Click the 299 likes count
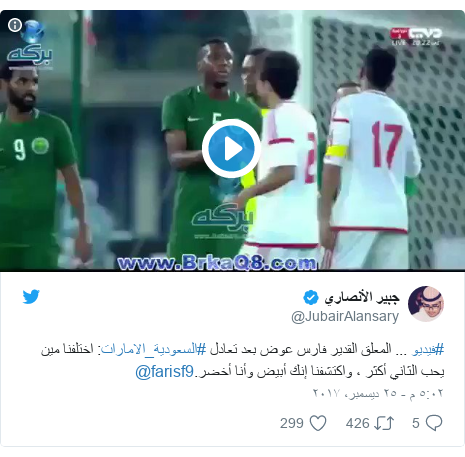465x457 pixels. click(x=292, y=423)
